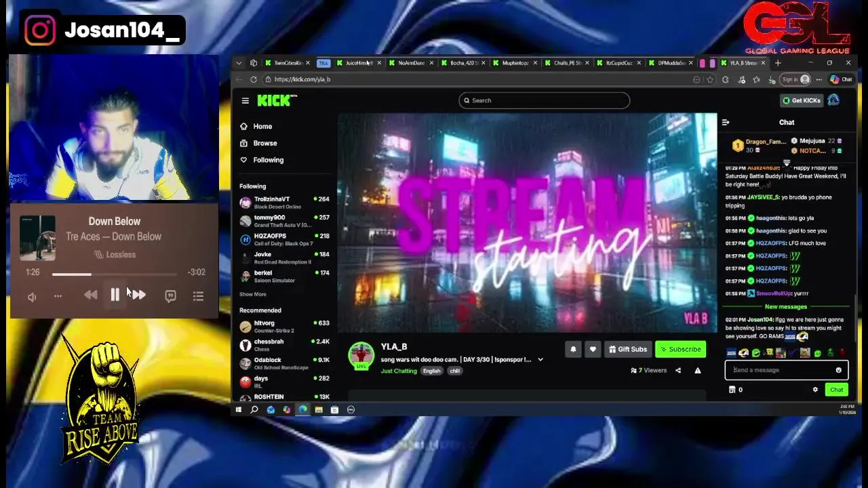This screenshot has width=868, height=488.
Task: Click the share stream icon
Action: 678,371
